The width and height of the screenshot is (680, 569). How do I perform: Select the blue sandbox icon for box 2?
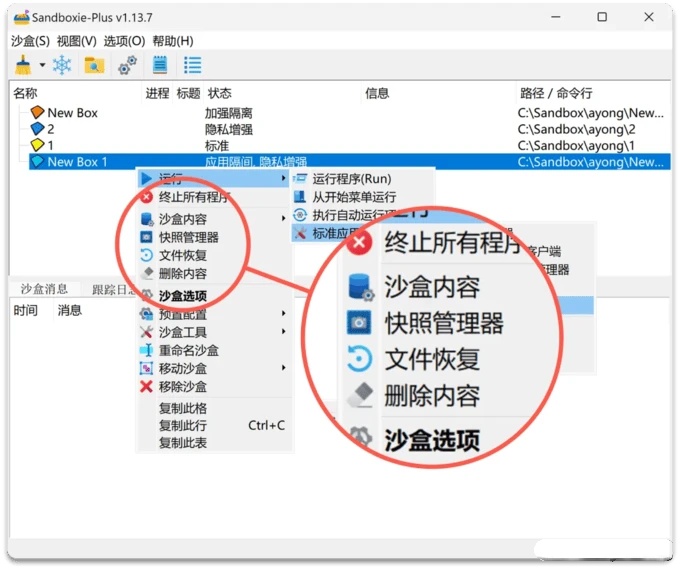[38, 129]
